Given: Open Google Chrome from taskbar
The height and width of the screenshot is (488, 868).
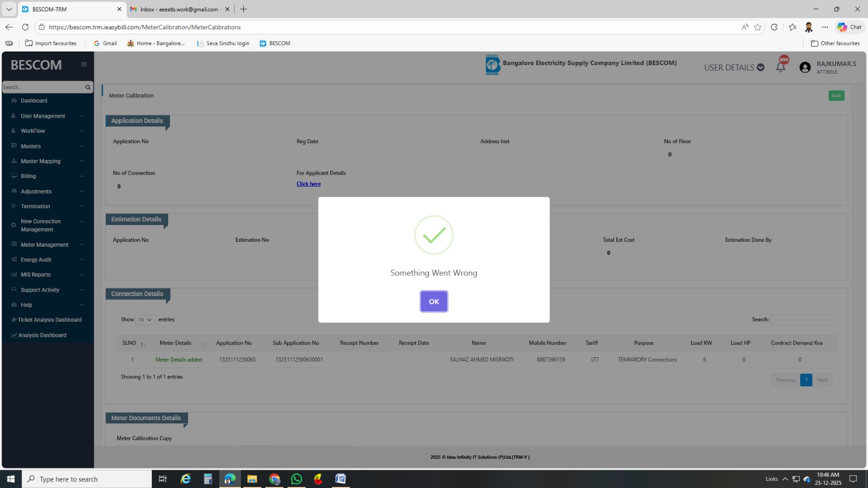Looking at the screenshot, I should (x=275, y=479).
